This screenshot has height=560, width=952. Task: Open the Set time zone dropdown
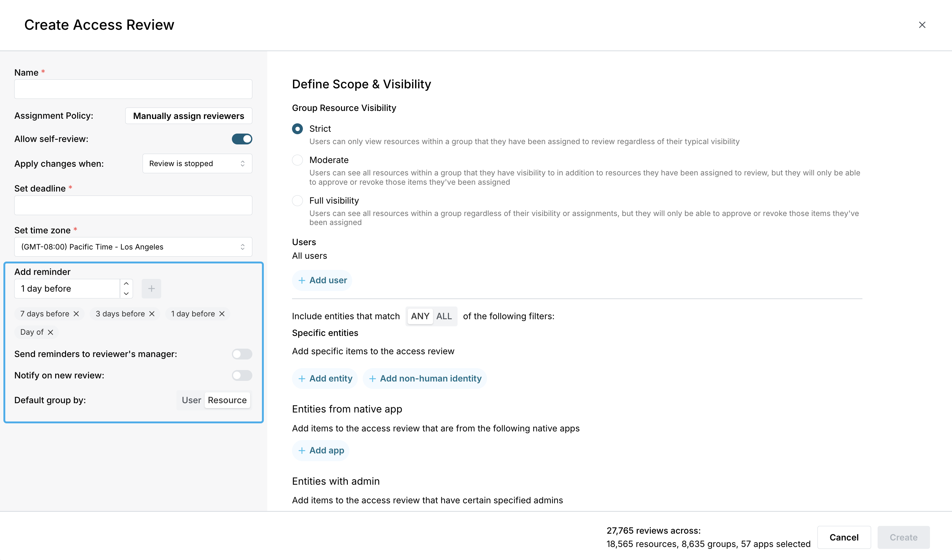pyautogui.click(x=133, y=247)
